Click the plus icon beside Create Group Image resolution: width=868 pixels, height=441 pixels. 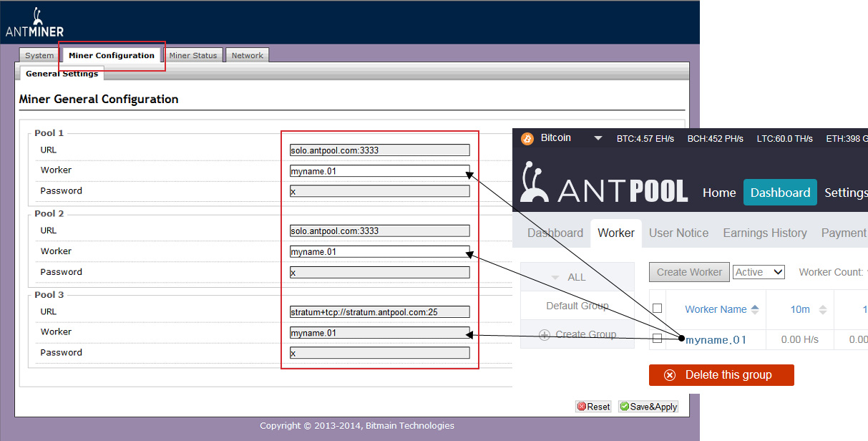click(x=545, y=334)
